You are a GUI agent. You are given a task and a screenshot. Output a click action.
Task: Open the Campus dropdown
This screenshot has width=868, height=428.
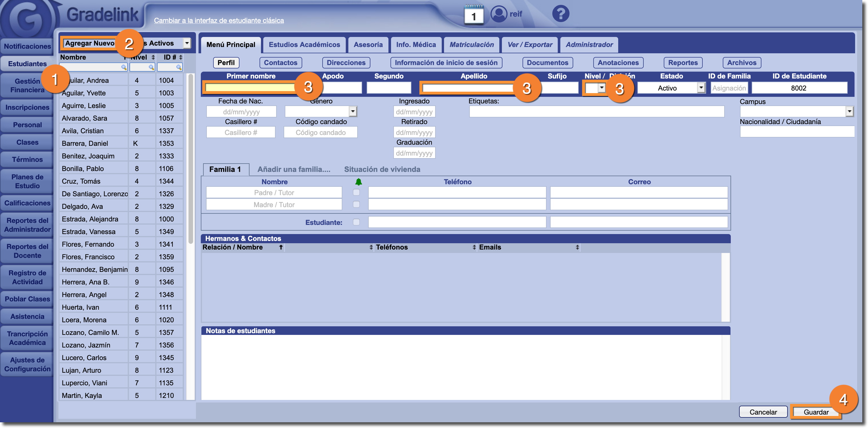[849, 111]
